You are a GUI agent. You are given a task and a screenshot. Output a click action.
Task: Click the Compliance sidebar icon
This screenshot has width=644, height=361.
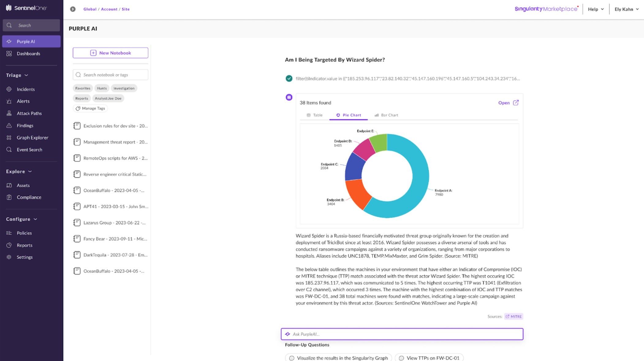[9, 197]
